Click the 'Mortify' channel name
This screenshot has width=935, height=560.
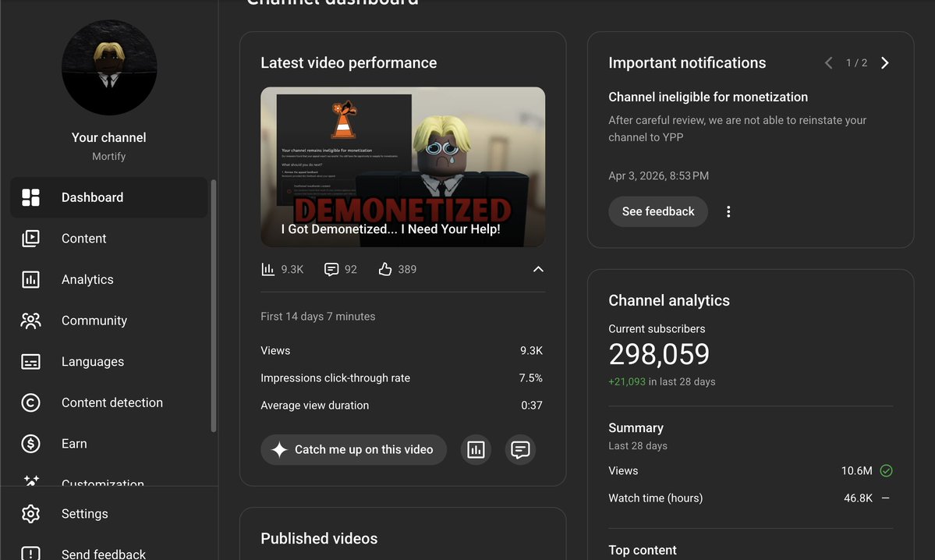(x=108, y=156)
